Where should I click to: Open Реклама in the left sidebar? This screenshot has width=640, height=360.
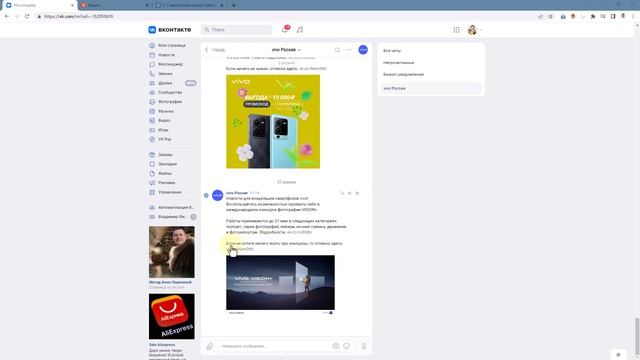tap(167, 183)
